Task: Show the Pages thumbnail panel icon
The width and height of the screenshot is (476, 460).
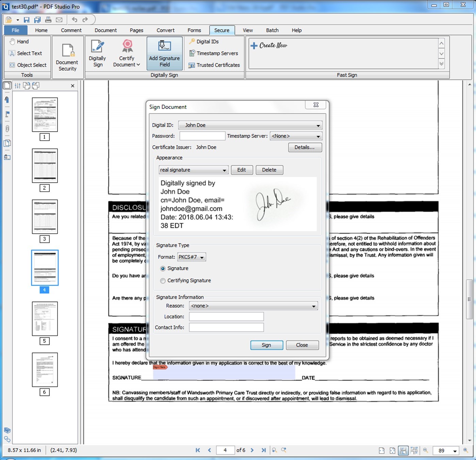Action: 7,85
